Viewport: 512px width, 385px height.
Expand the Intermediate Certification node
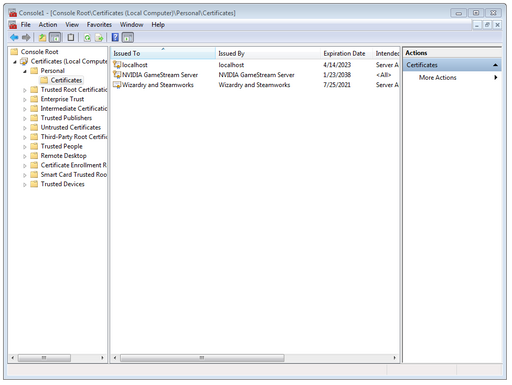click(25, 109)
